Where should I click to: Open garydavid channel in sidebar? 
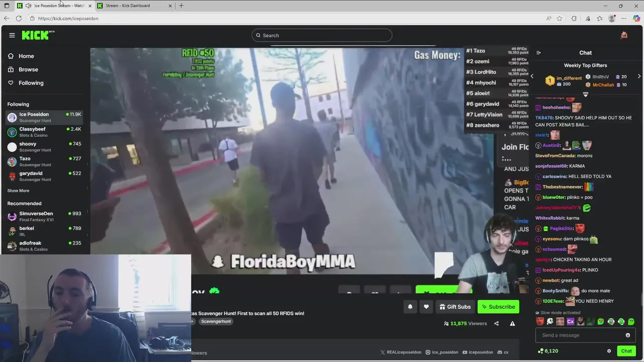(44, 176)
